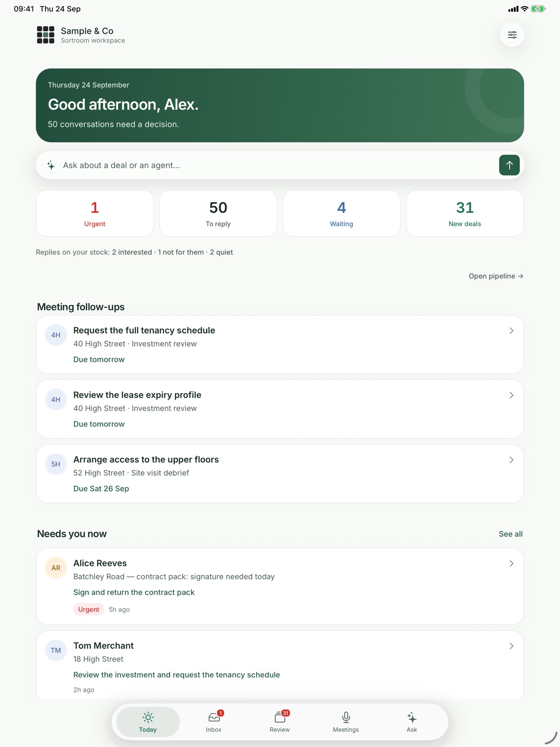560x747 pixels.
Task: Tap the "18 High Street" address line
Action: pos(99,659)
